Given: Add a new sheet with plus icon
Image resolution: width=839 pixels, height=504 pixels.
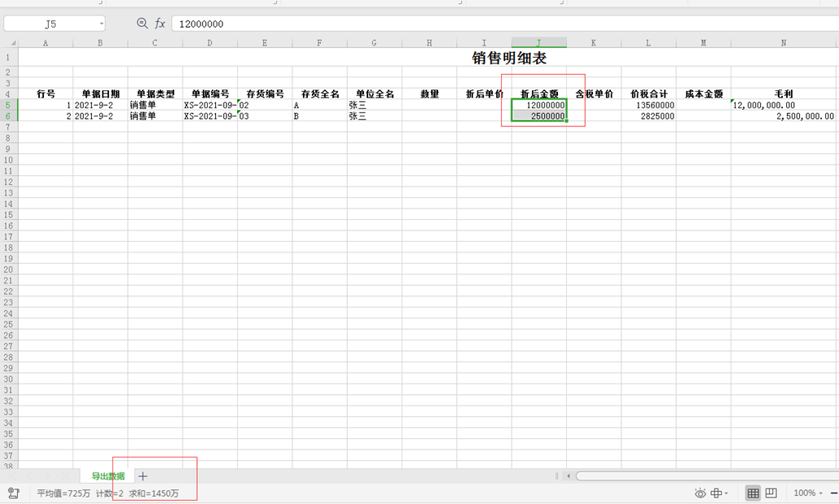Looking at the screenshot, I should coord(143,476).
